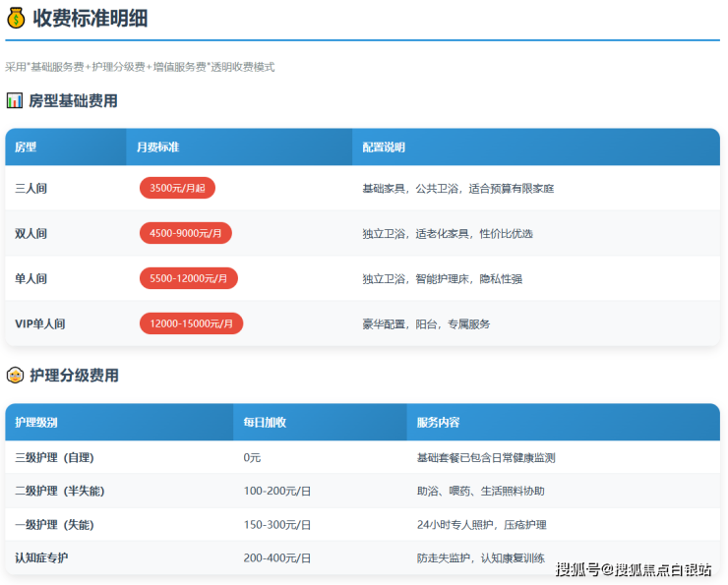Screen dimensions: 728x585
Task: Click the 服务内容 column header
Action: coord(438,422)
